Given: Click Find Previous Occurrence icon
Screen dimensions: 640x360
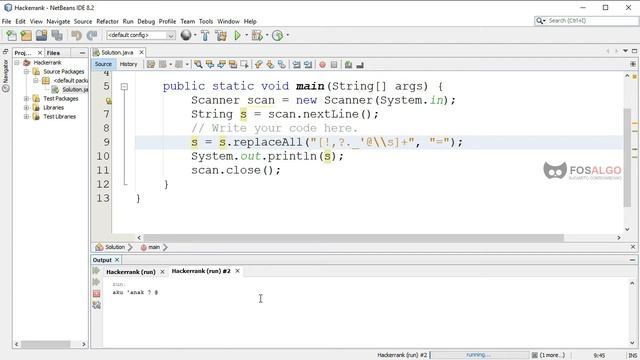Looking at the screenshot, I should coord(210,64).
